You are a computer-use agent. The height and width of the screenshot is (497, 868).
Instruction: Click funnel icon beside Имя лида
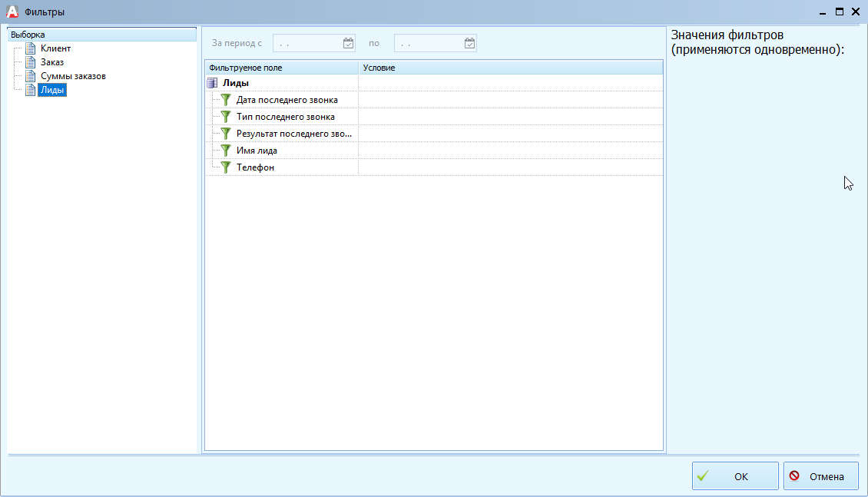pos(226,151)
